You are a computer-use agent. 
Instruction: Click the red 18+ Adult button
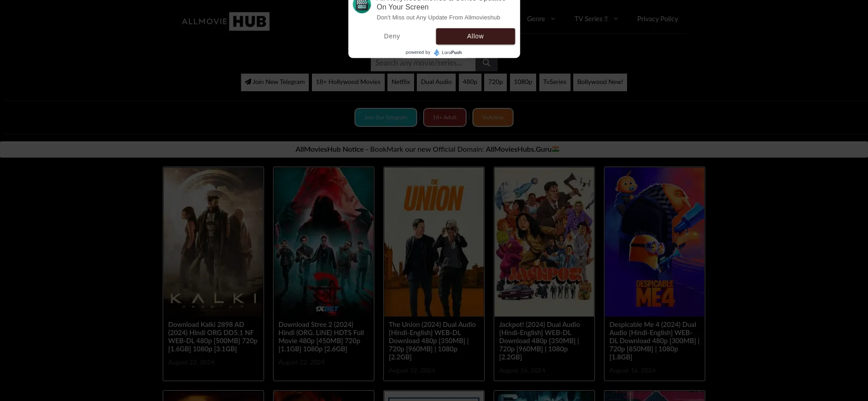click(x=445, y=117)
